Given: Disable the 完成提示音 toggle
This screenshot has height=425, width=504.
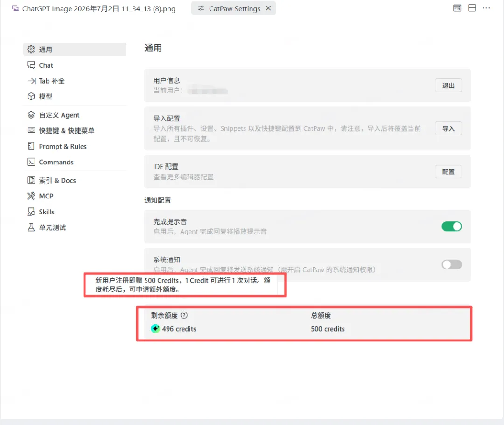Looking at the screenshot, I should tap(451, 227).
